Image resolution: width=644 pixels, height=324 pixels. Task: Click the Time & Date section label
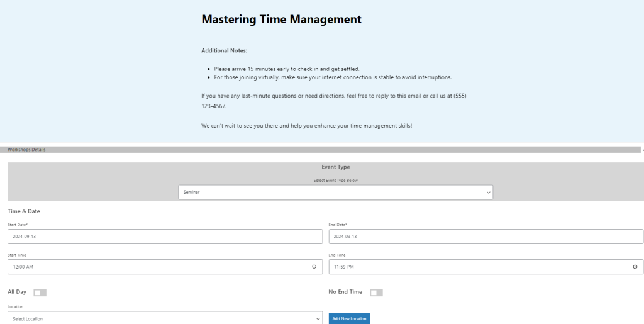24,211
